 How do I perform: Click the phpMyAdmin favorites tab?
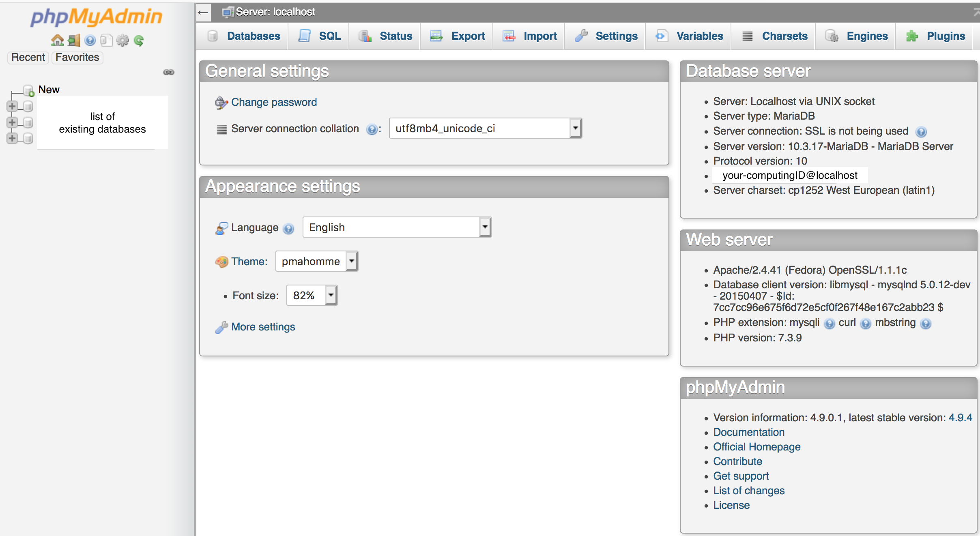click(77, 58)
